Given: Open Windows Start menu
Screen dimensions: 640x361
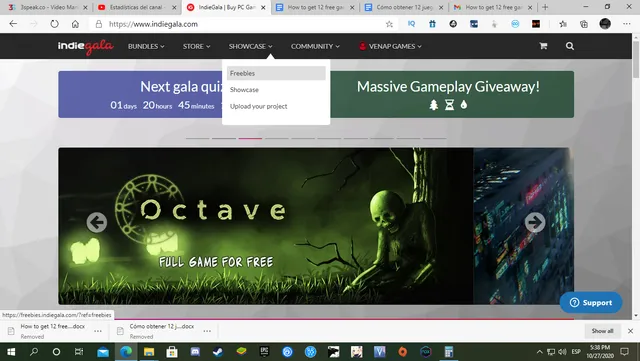Looking at the screenshot, I should coord(11,352).
